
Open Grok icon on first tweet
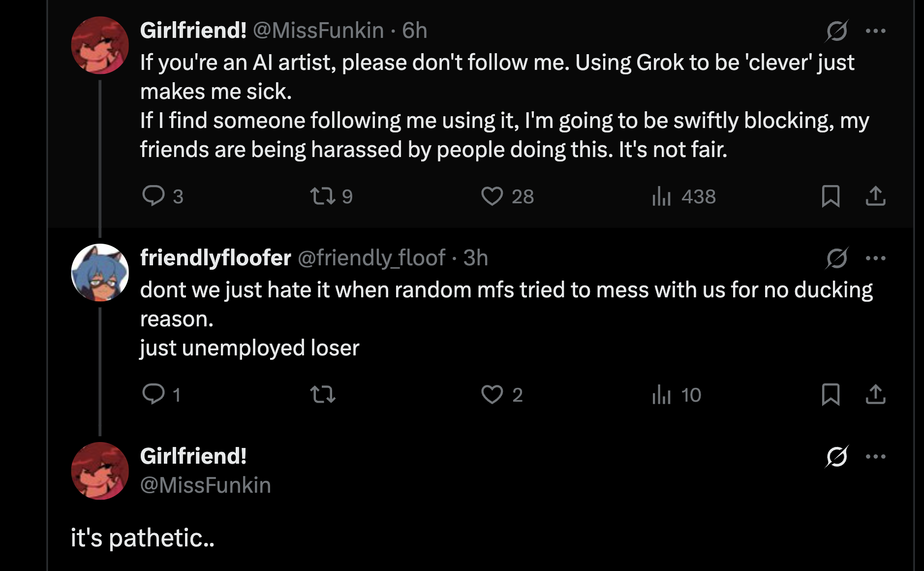click(836, 31)
